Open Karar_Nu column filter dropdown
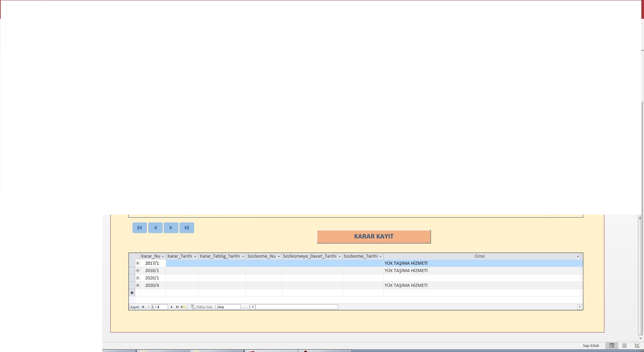Screen dimensions: 644x352 pyautogui.click(x=163, y=256)
